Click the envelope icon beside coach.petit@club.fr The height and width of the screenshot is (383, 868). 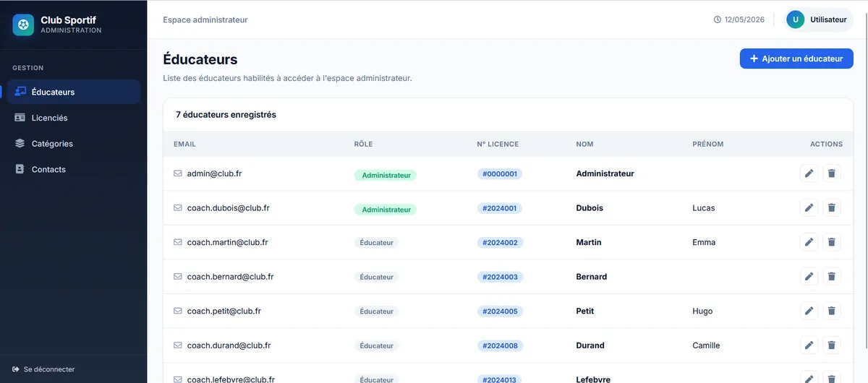point(178,311)
